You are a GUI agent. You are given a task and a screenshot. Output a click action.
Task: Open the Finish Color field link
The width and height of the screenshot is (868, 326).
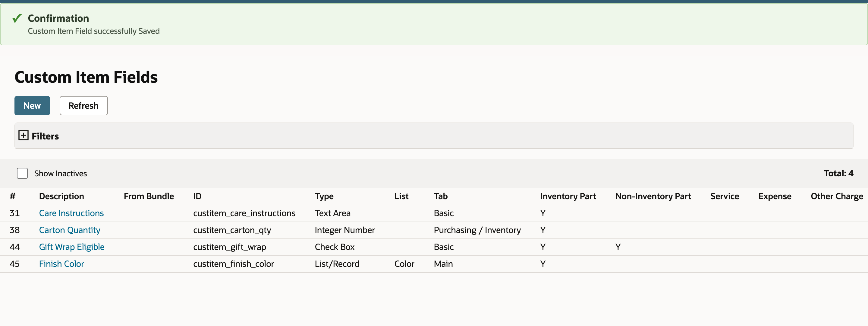pos(61,264)
